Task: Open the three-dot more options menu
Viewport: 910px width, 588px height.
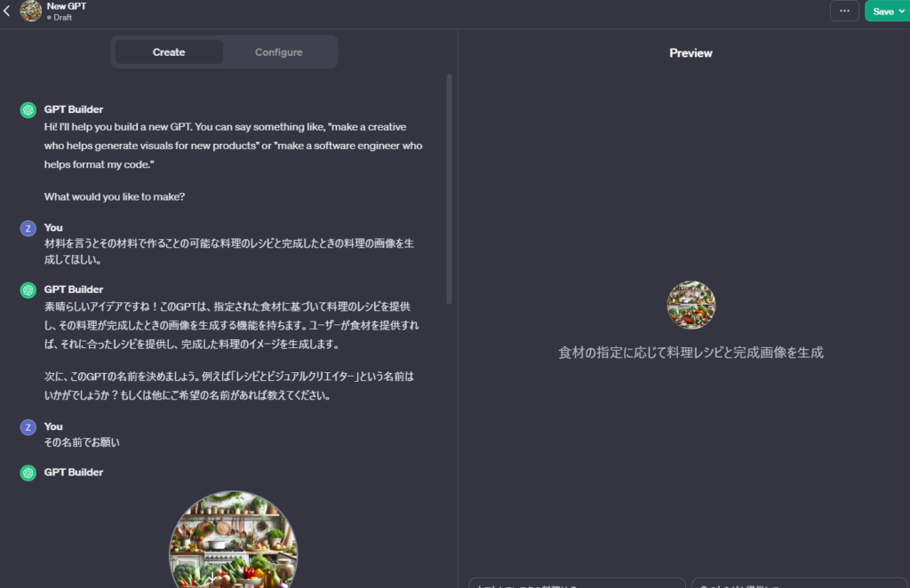Action: tap(843, 11)
